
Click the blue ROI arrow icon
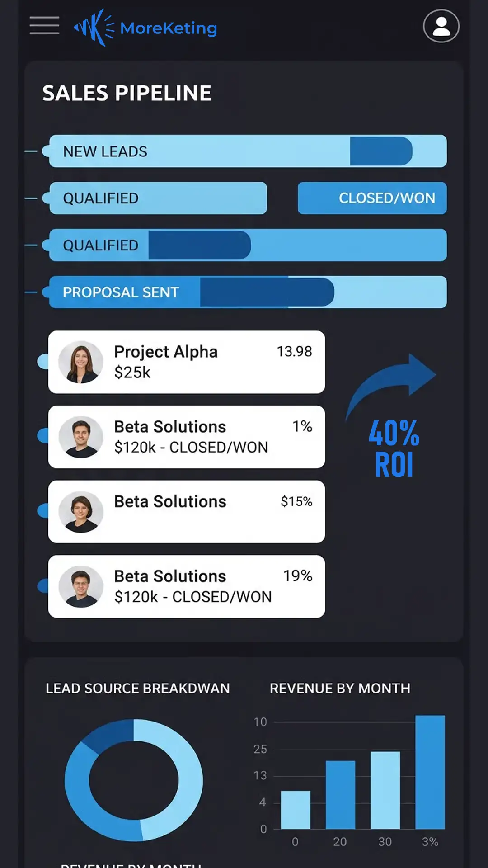[x=393, y=380]
